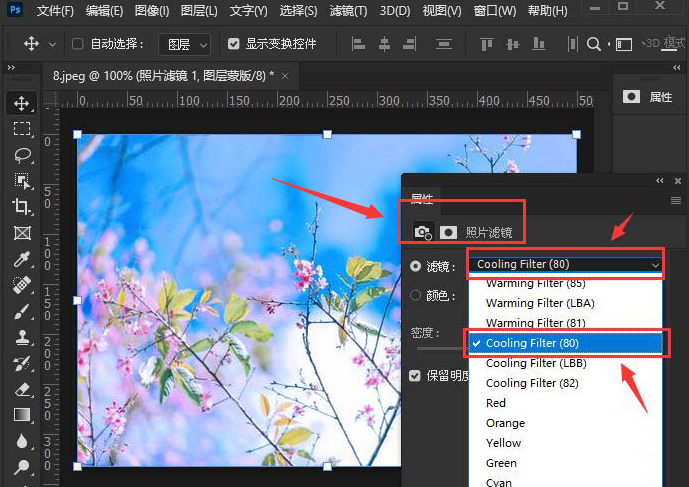Click the photo filter adjustment camera icon
689x487 pixels.
point(423,232)
